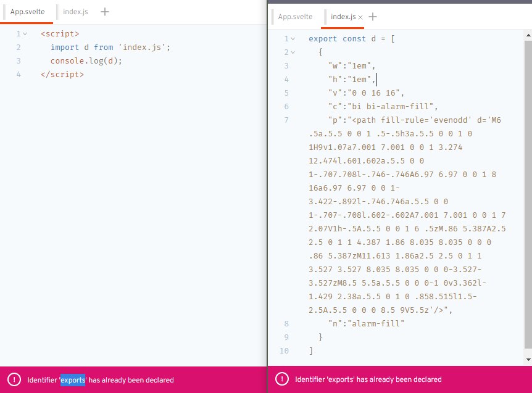Screen dimensions: 532x393
Task: Select the index.js tab in the right editor
Action: click(x=343, y=17)
